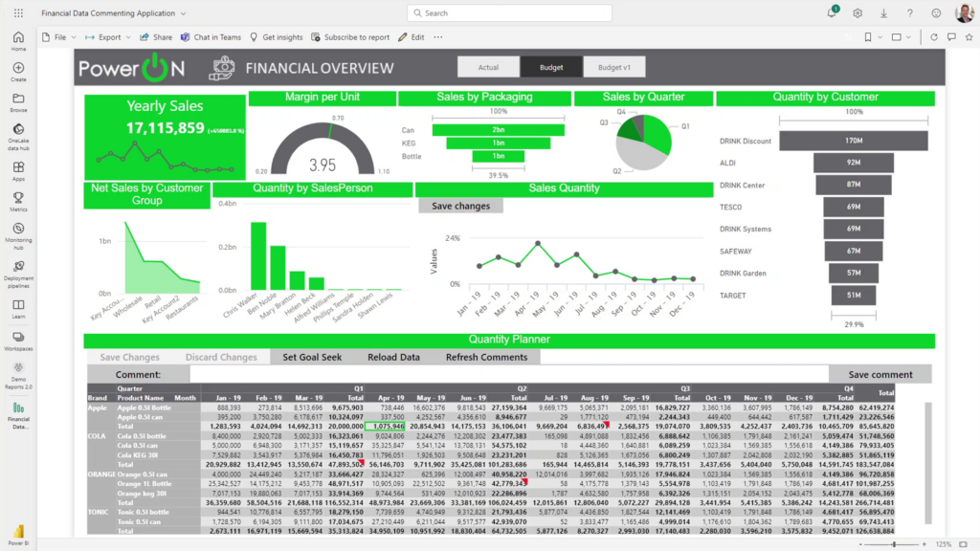Expand the report title dropdown chevron
Viewport: 980px width, 551px height.
coord(183,13)
